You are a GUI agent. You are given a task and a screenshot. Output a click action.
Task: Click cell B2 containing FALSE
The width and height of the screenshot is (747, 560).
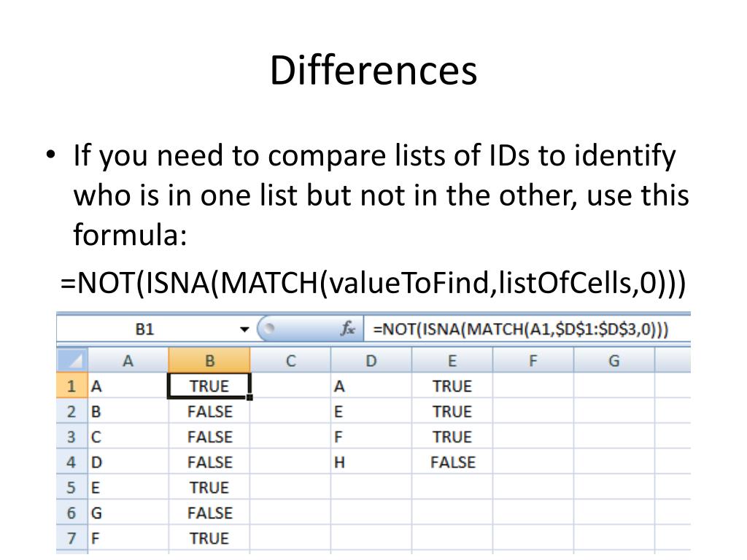(209, 411)
